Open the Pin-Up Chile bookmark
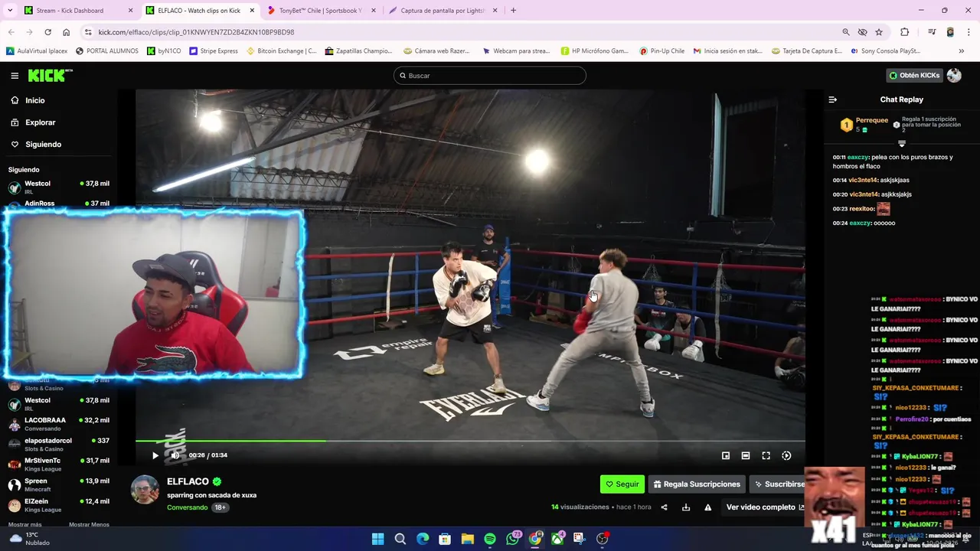 pos(661,51)
